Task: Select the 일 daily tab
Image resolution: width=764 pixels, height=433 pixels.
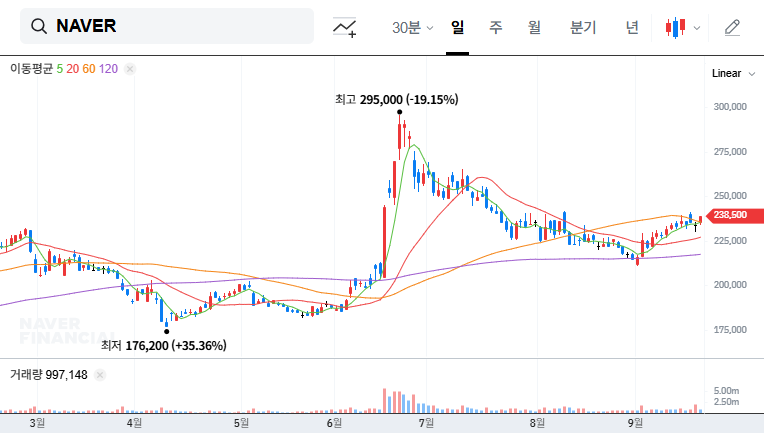Action: 458,27
